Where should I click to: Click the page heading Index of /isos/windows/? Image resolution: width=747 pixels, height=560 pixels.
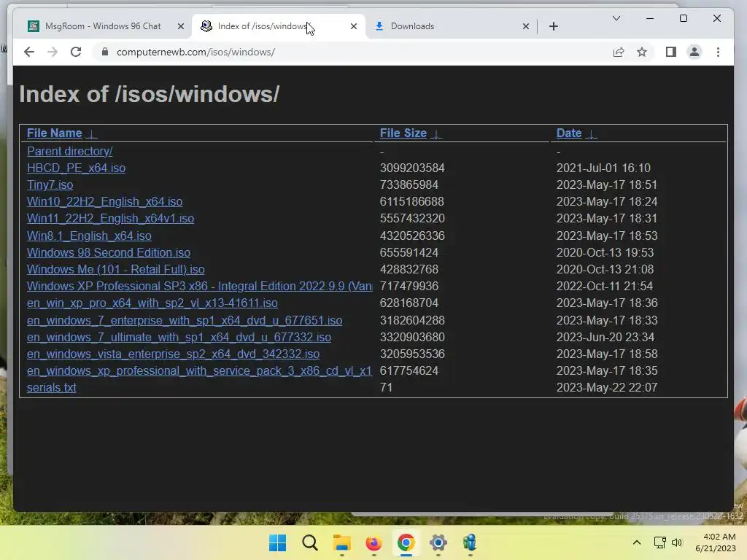149,94
